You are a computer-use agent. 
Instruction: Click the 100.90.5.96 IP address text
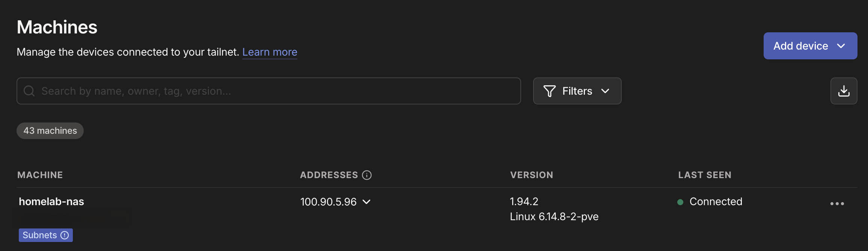click(x=329, y=202)
